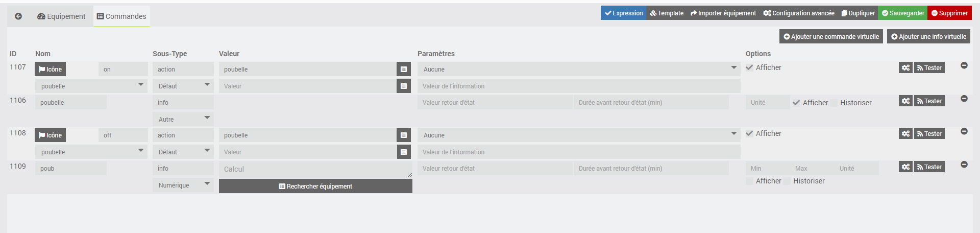Open gear settings for command 1109
The width and height of the screenshot is (980, 233).
(905, 167)
